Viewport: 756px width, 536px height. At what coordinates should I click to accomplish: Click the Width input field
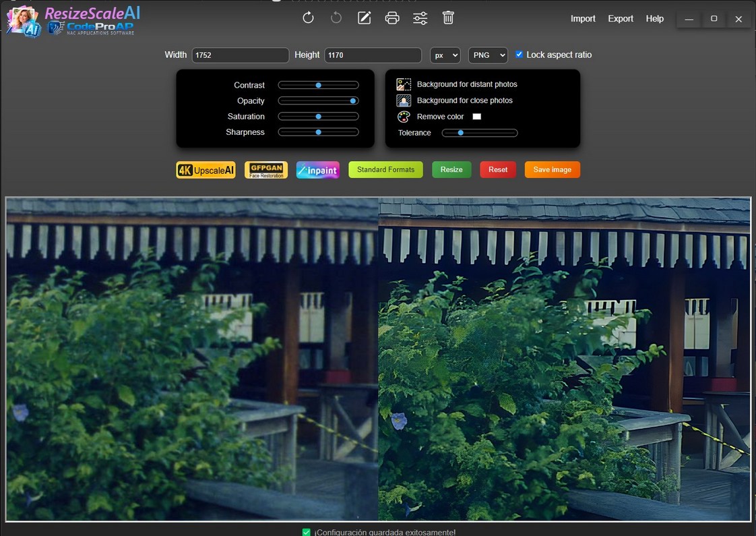(240, 55)
